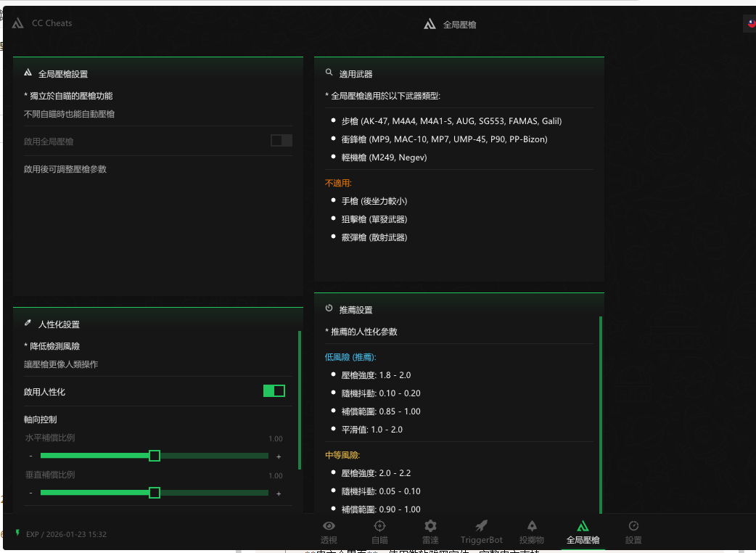Open the 雷達 gear icon page
756x553 pixels.
click(430, 526)
